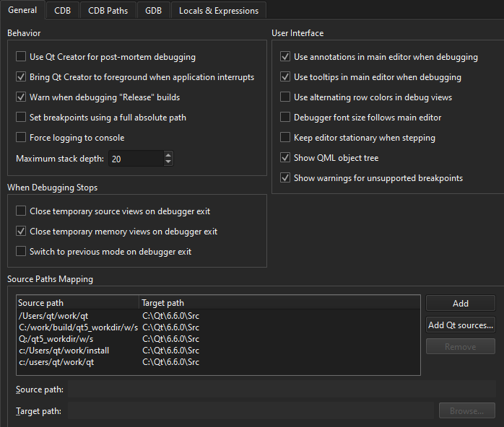Open Locals & Expressions tab
This screenshot has height=427, width=504.
[x=219, y=11]
